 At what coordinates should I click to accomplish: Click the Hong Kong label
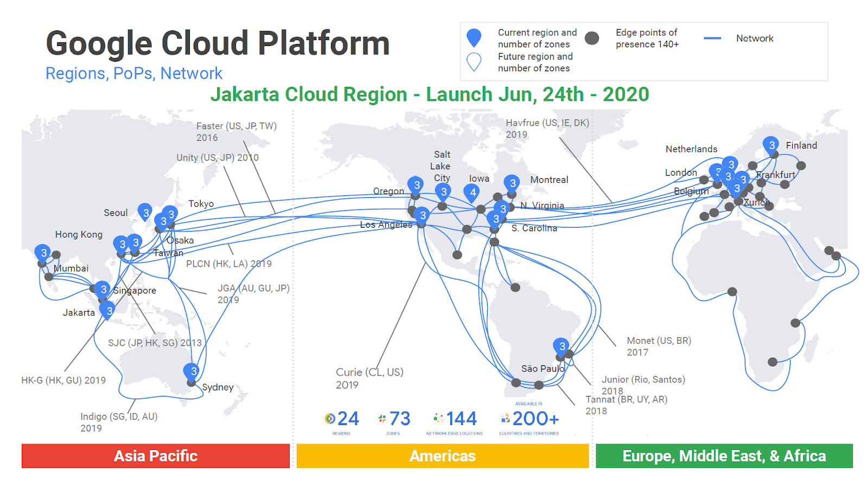pyautogui.click(x=79, y=235)
